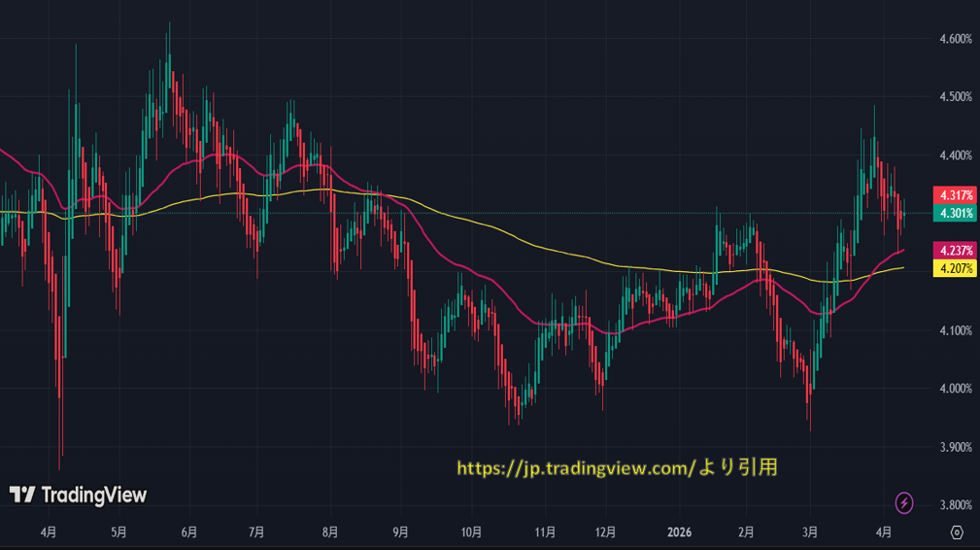Click the 3.900% price scale label
This screenshot has width=980, height=550.
coord(956,447)
